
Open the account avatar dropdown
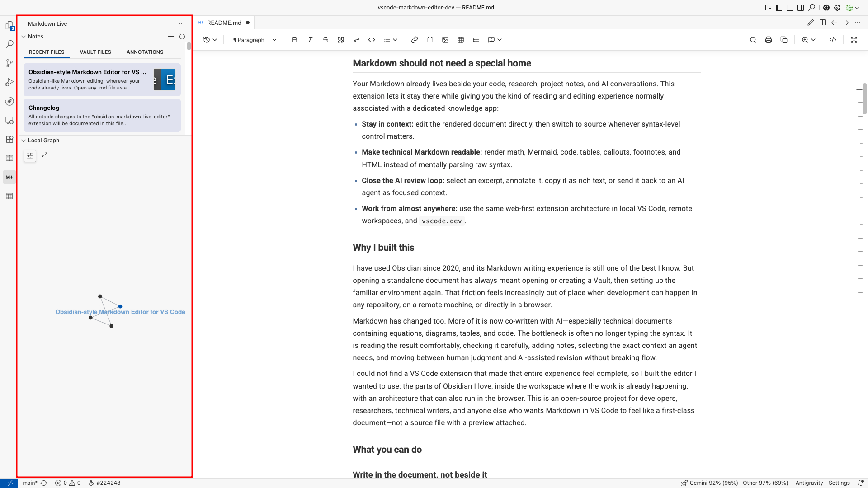[x=853, y=8]
